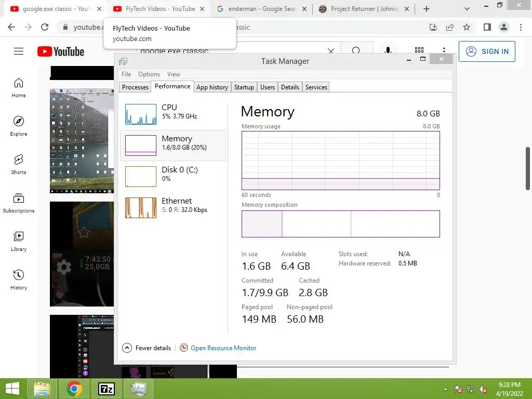Open Chrome profile avatar
Screen dimensions: 532x399
click(504, 27)
